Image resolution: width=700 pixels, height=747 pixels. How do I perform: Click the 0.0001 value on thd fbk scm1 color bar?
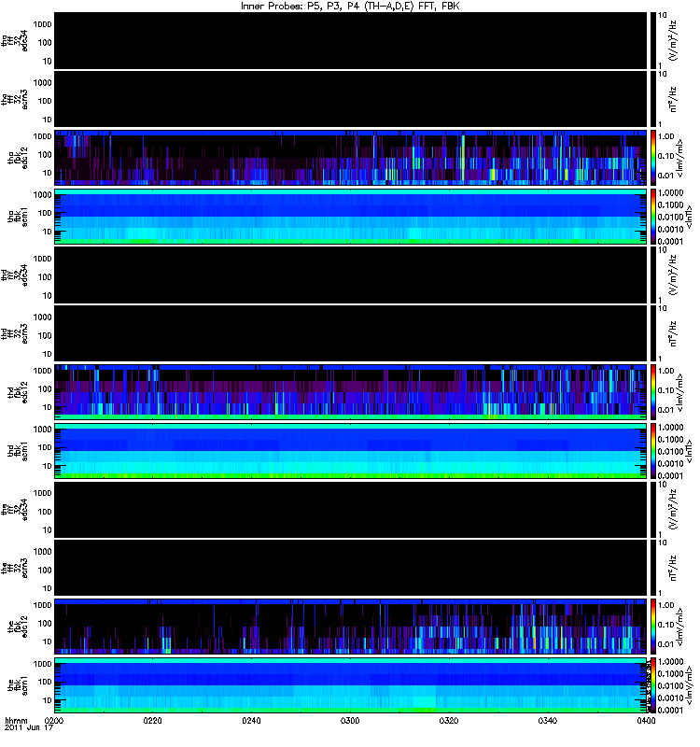[x=670, y=475]
